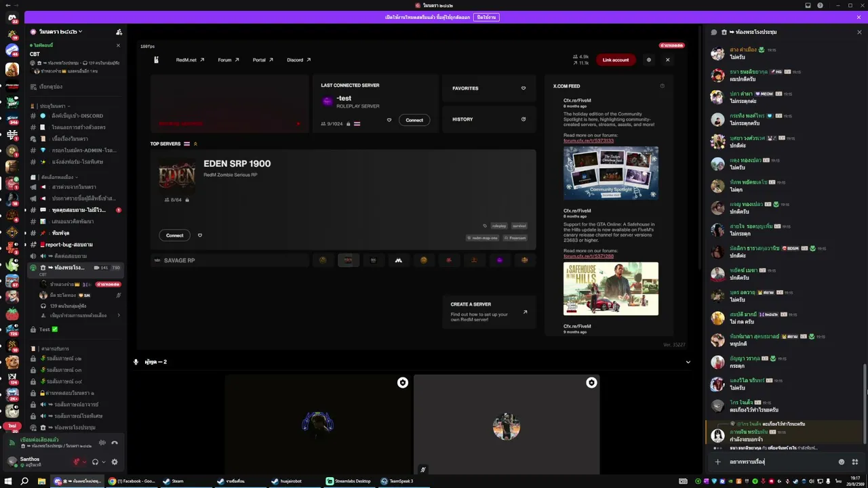Open forum.cfx.re/t/5373133 link

(588, 140)
